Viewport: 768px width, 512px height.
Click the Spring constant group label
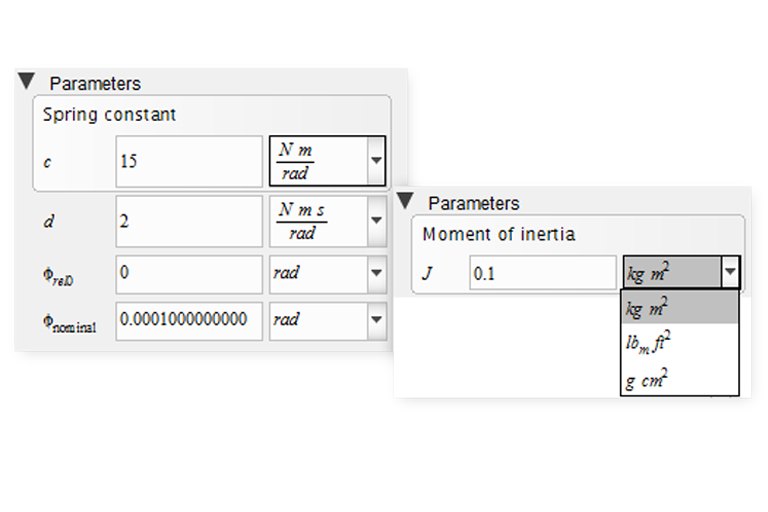109,114
